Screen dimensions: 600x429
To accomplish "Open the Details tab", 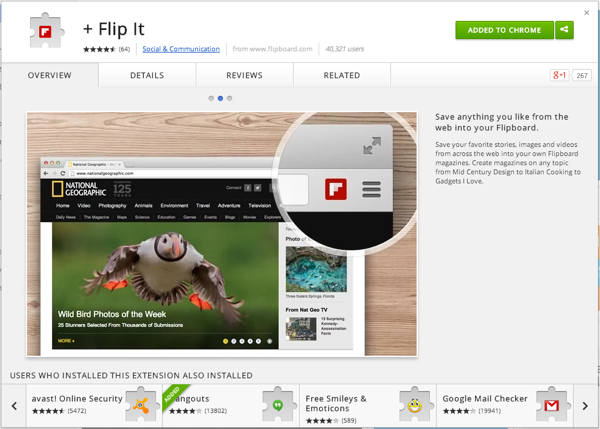I will click(147, 75).
